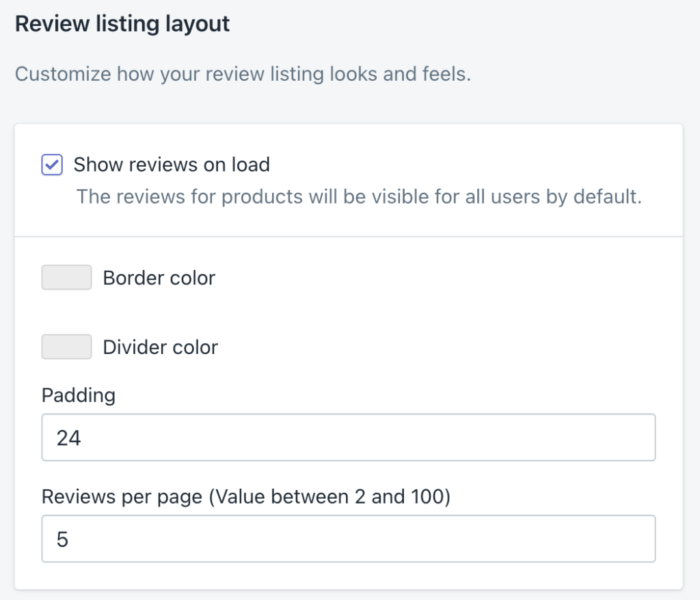Click the 'Divider color' label
Viewport: 700px width, 600px height.
160,347
